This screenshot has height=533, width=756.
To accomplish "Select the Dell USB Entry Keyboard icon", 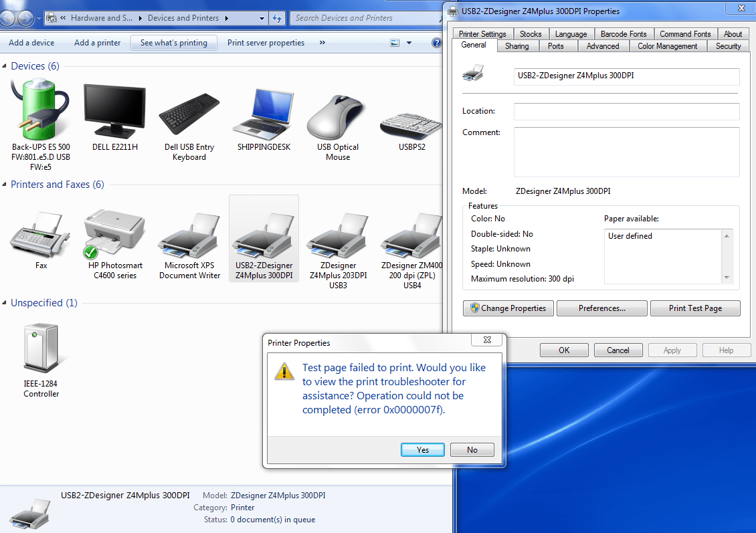I will [189, 114].
